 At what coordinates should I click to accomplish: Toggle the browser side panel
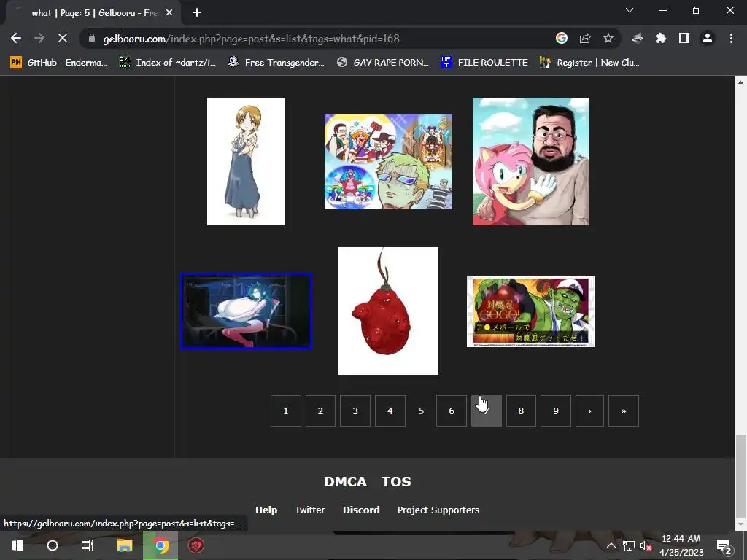click(x=684, y=38)
